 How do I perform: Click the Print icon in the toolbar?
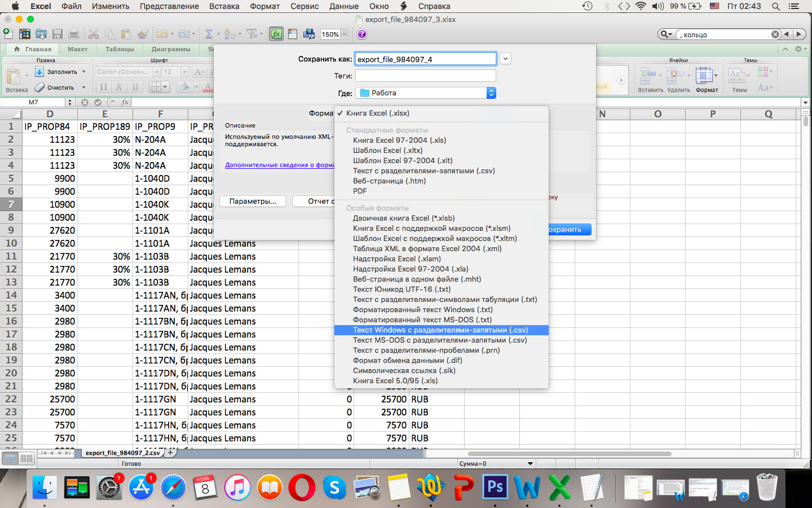[73, 34]
